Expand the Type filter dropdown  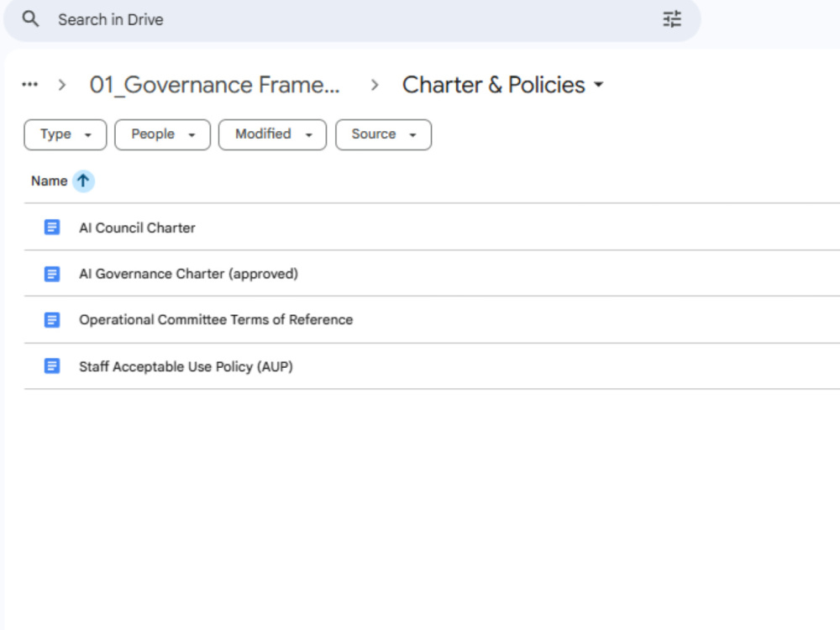(x=66, y=134)
